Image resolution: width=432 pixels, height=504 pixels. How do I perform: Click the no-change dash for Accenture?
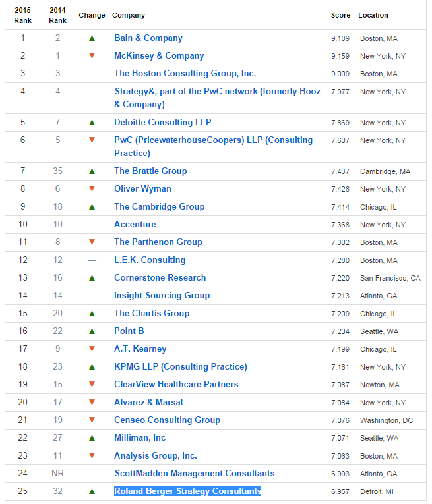coord(92,225)
